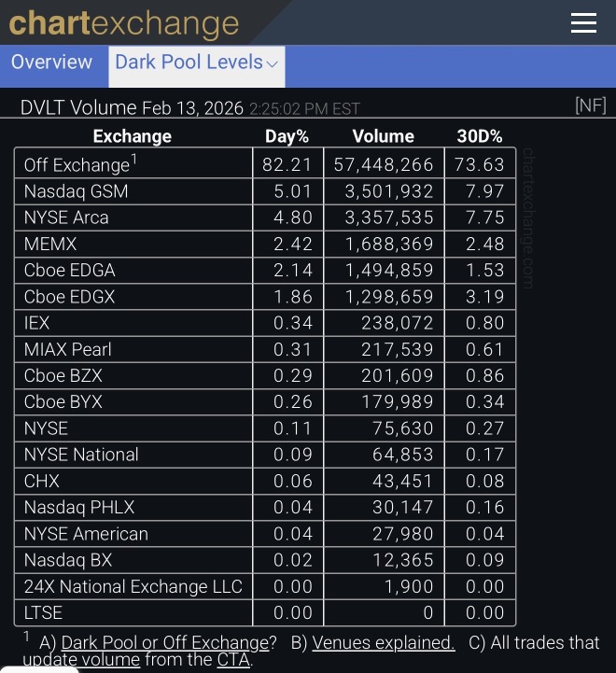
Task: Open the CTA link
Action: 233,660
